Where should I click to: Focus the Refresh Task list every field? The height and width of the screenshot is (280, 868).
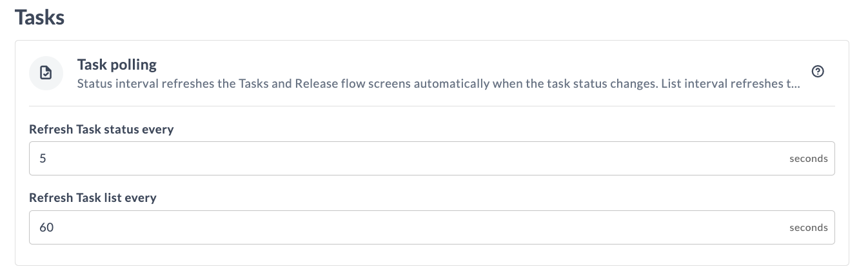pos(432,227)
